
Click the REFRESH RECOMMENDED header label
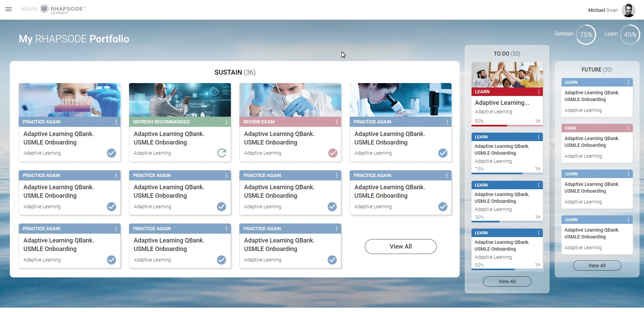pos(161,122)
